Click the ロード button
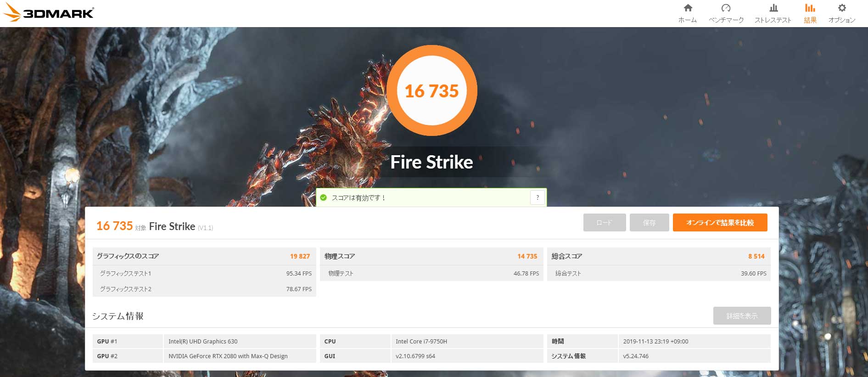This screenshot has height=377, width=868. (x=605, y=222)
